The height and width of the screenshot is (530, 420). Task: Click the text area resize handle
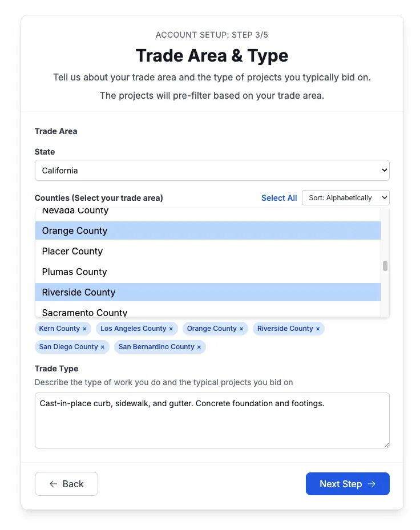point(386,444)
